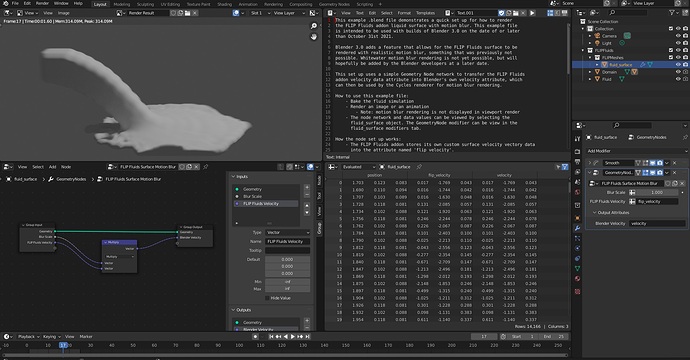Open the Tool properties tab
This screenshot has width=690, height=360.
[x=577, y=139]
